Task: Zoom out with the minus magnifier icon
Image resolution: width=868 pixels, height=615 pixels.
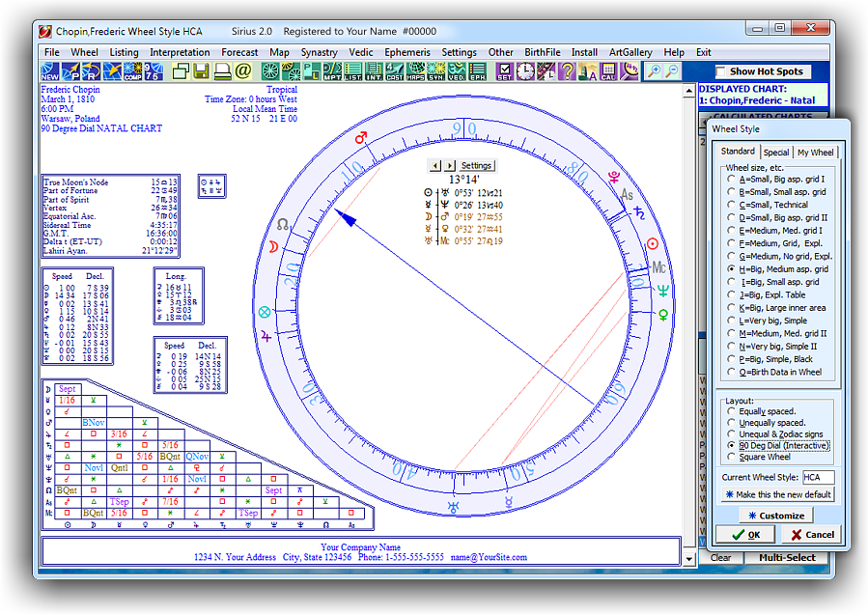Action: [x=672, y=71]
